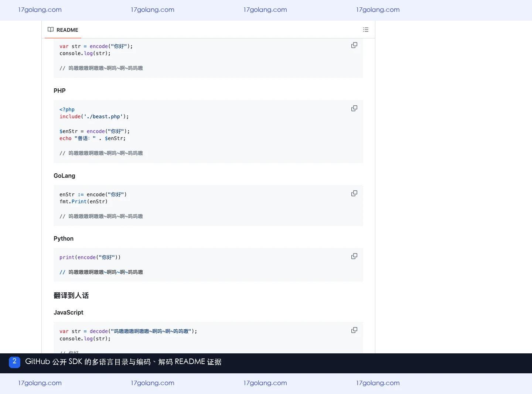Click the <?php opening tag
This screenshot has height=394, width=532.
67,109
